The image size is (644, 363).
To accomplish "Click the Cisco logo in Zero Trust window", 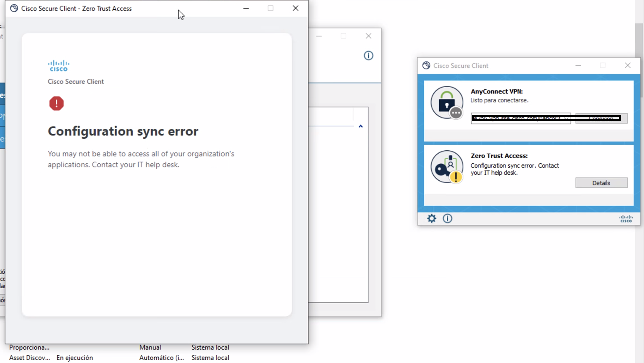I will (59, 66).
